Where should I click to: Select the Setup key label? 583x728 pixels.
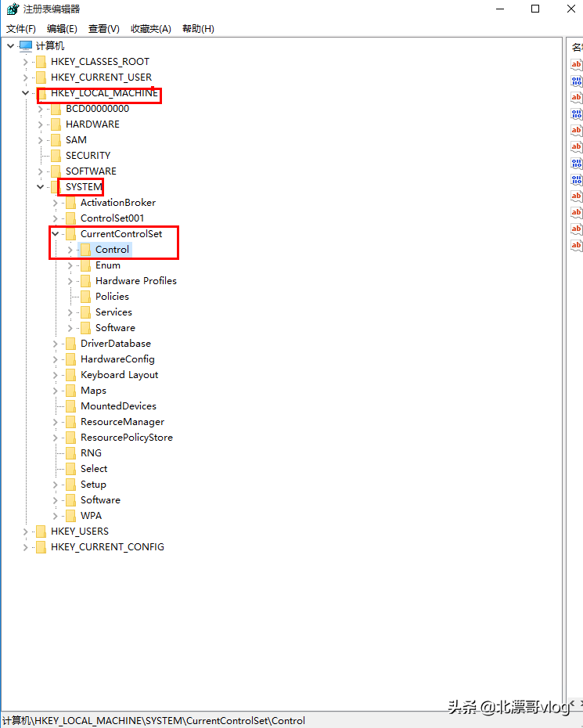tap(93, 485)
